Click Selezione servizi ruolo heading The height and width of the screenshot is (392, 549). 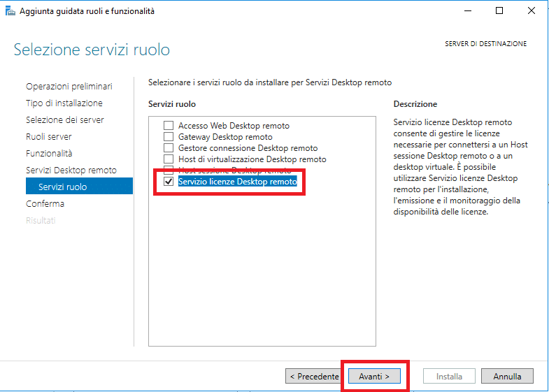pos(92,50)
